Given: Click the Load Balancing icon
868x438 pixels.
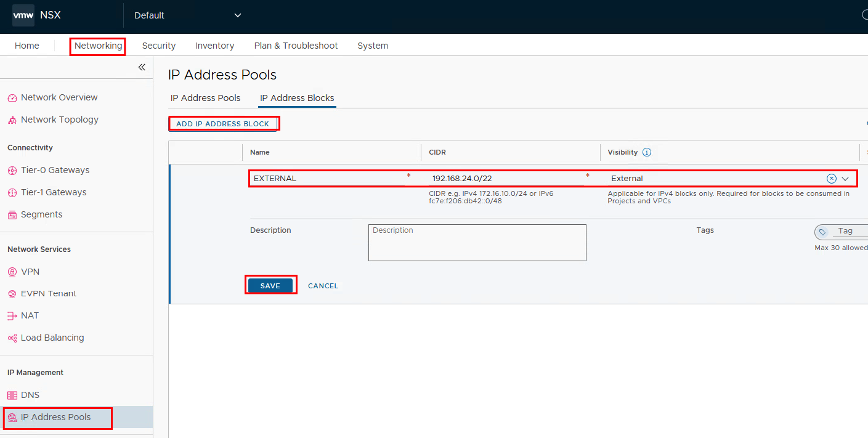Looking at the screenshot, I should (12, 338).
